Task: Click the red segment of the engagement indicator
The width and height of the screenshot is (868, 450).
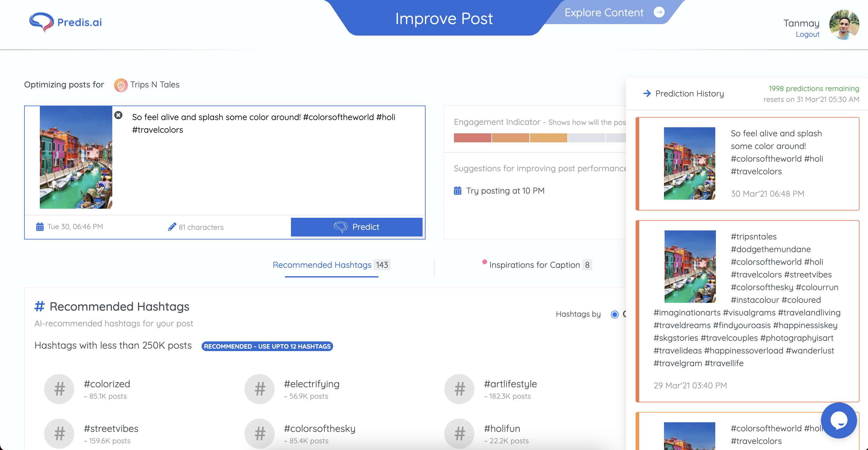Action: coord(472,138)
